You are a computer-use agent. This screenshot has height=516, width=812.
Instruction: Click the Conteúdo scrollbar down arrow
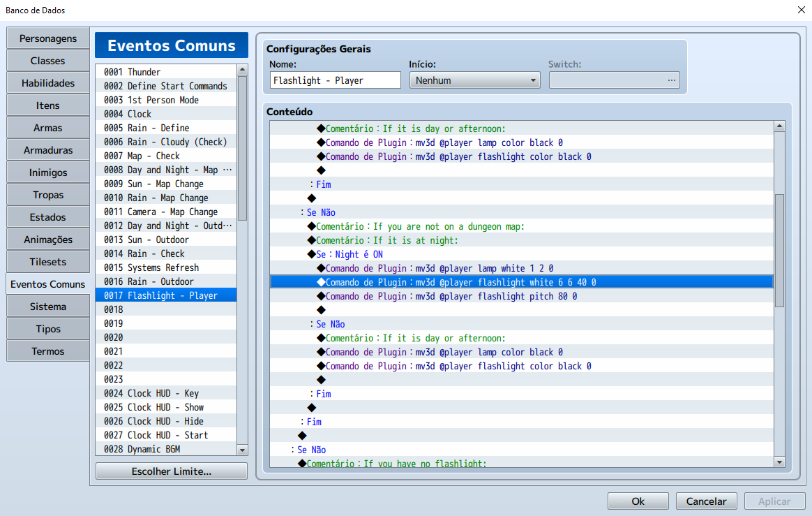(x=779, y=462)
